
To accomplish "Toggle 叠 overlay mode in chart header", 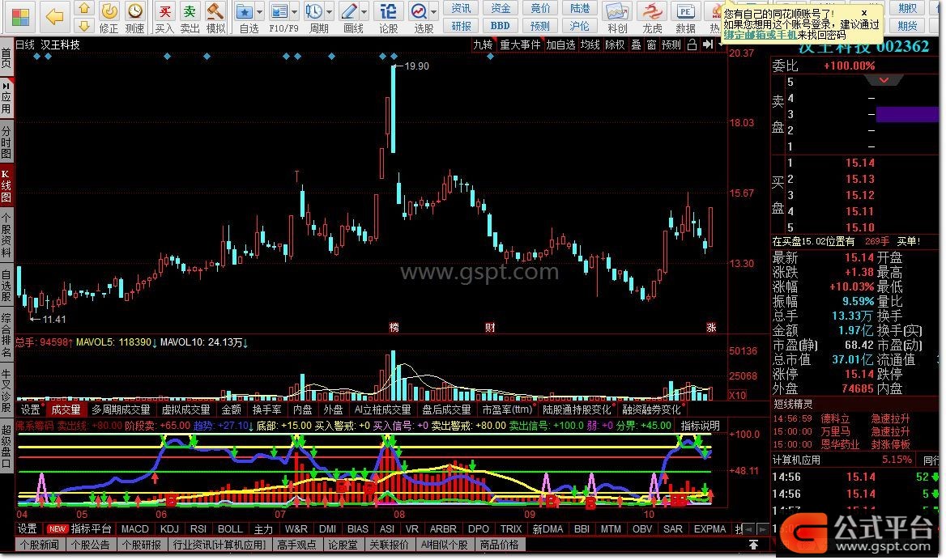I will click(x=637, y=45).
